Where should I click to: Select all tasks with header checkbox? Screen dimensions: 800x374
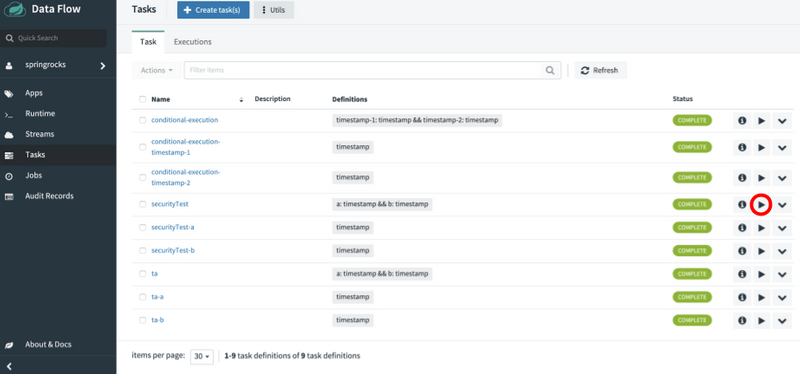coord(142,99)
